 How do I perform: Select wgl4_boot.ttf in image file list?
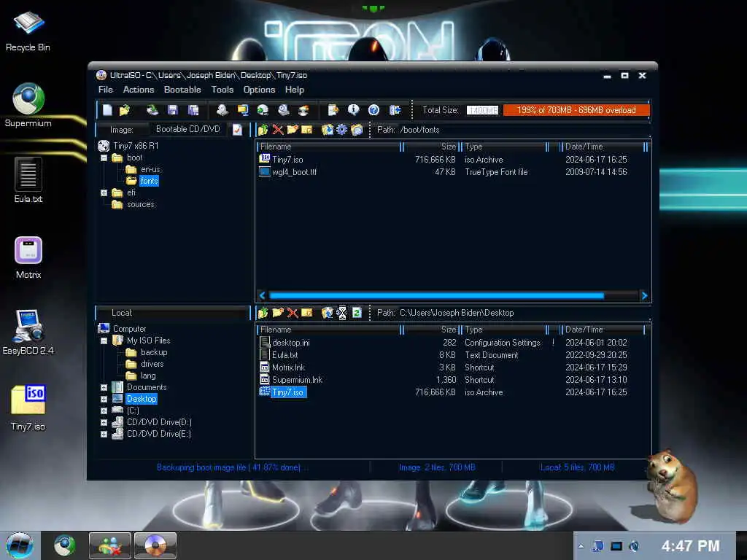pyautogui.click(x=294, y=172)
